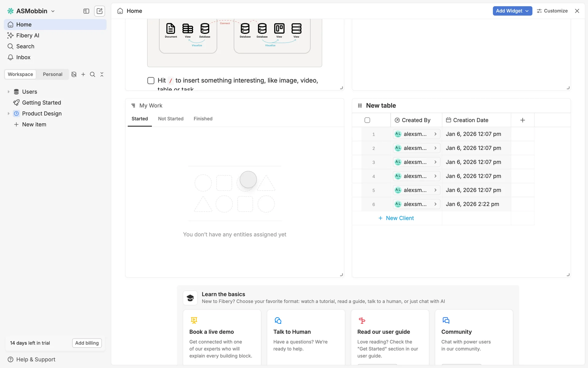Viewport: 588px width, 368px height.
Task: Switch to the Not Started tab
Action: point(171,119)
